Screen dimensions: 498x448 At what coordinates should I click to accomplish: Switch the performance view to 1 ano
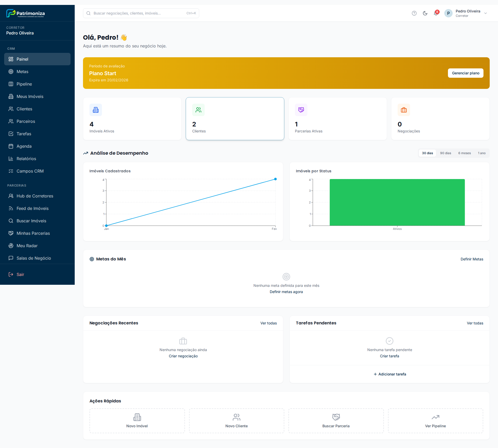click(x=481, y=153)
